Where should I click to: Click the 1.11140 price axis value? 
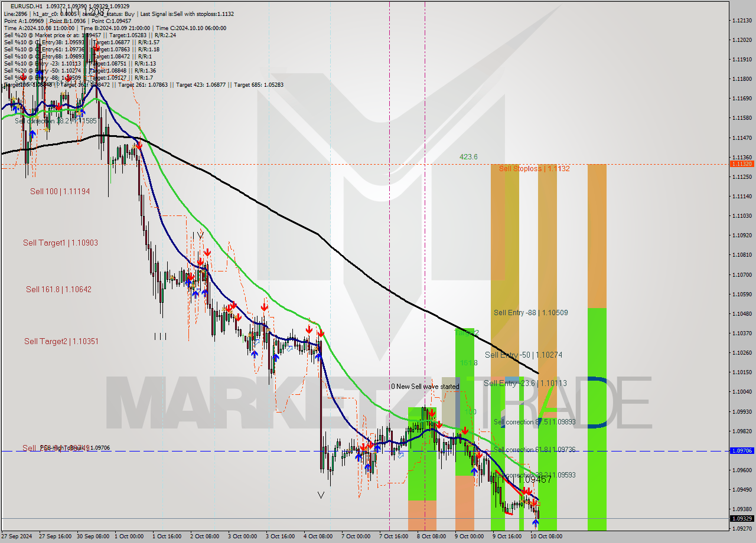tap(741, 196)
